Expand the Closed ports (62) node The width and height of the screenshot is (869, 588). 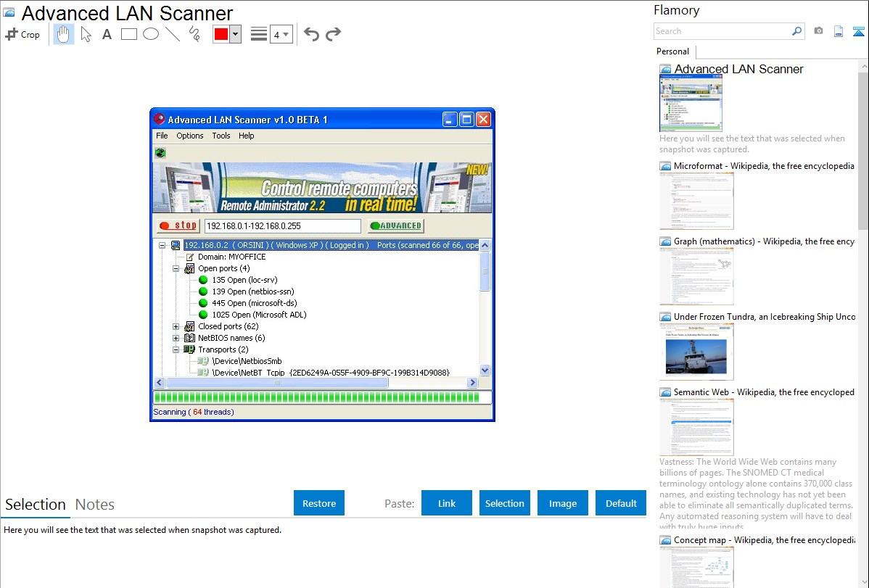pyautogui.click(x=176, y=326)
